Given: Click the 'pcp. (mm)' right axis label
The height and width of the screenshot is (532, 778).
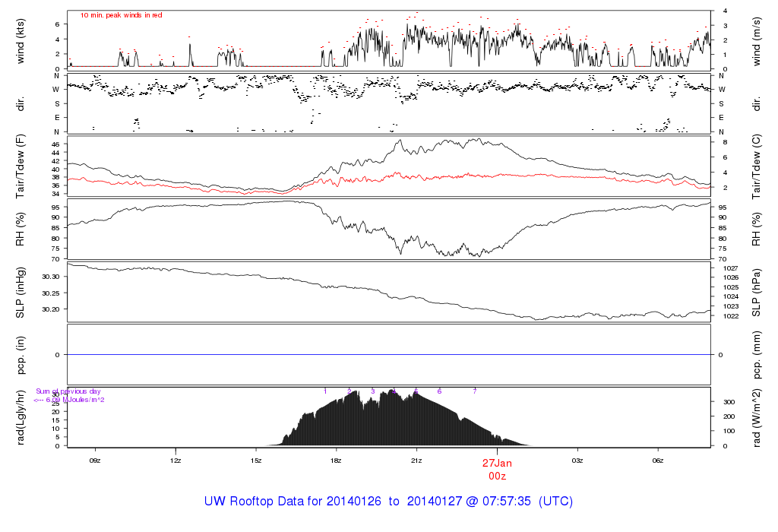Looking at the screenshot, I should (757, 355).
